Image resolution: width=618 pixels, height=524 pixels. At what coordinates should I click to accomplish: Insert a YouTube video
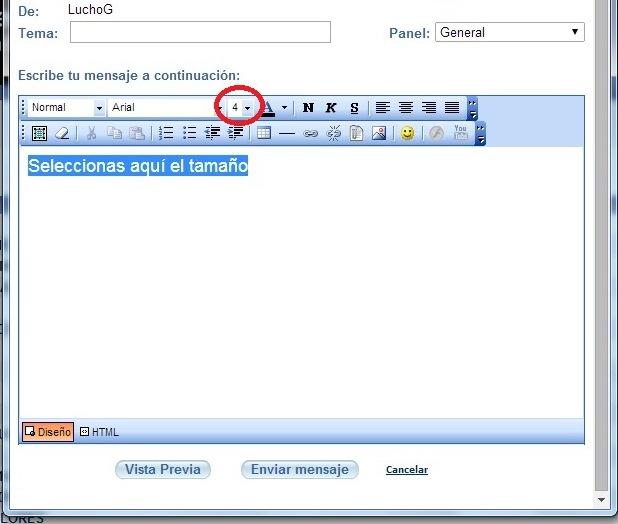pos(461,133)
